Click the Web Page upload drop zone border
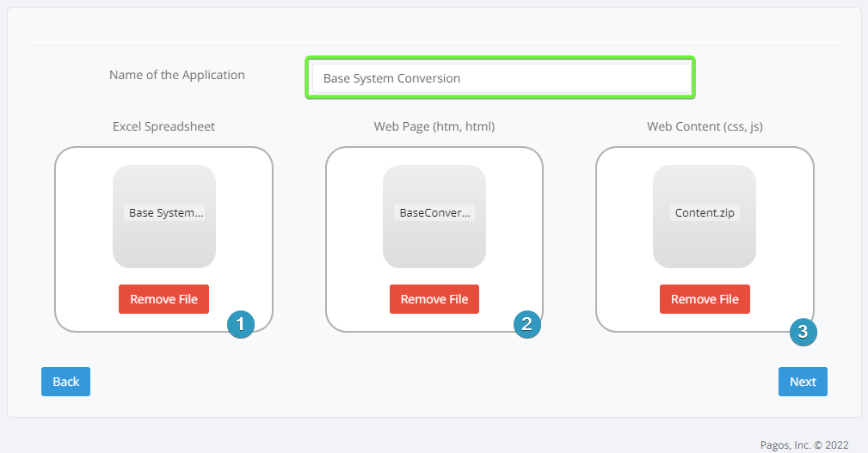Image resolution: width=868 pixels, height=453 pixels. point(326,239)
